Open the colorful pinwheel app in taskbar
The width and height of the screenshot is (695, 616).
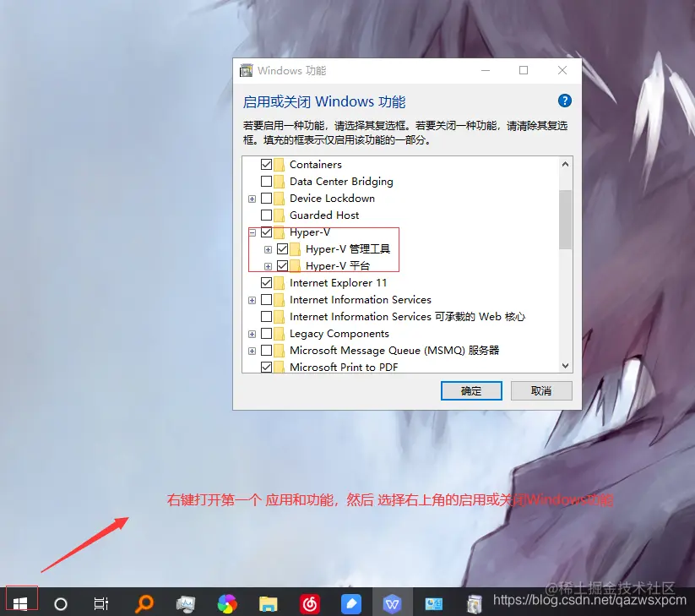point(227,603)
